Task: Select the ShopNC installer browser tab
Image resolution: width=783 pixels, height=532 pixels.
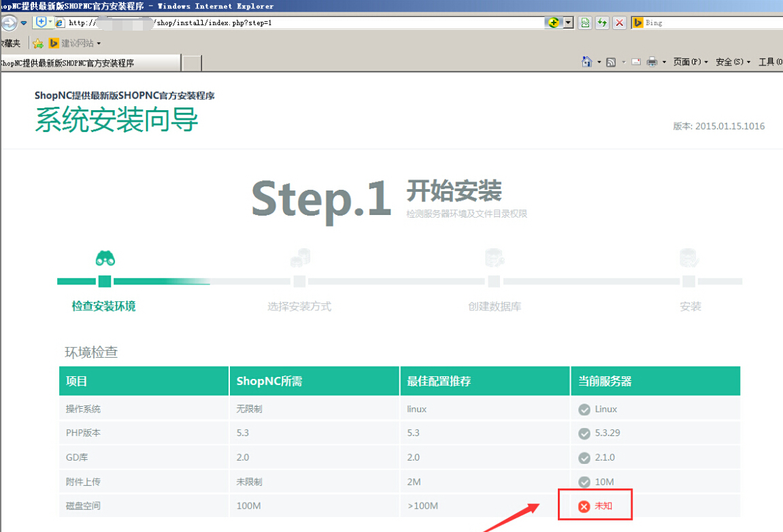Action: coord(88,63)
